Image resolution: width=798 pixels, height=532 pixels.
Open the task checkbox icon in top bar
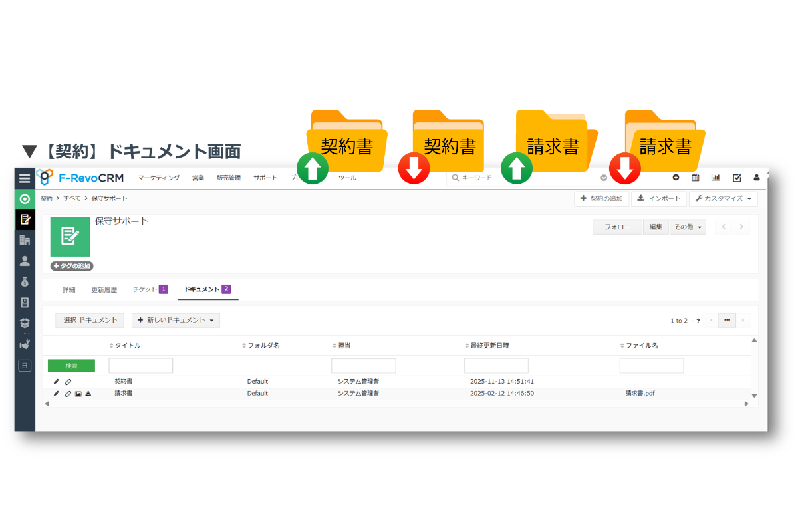click(x=737, y=178)
